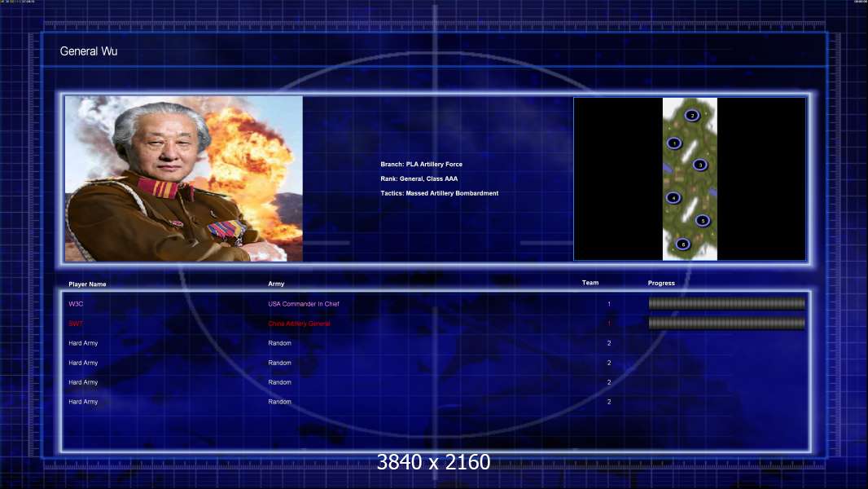
Task: Select start position 2 on the minimap
Action: (x=692, y=115)
